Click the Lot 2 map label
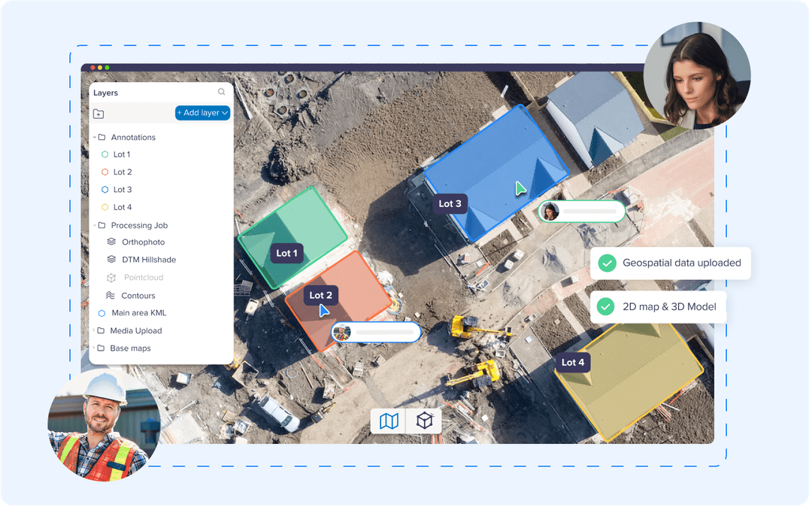This screenshot has height=508, width=812. [x=320, y=296]
